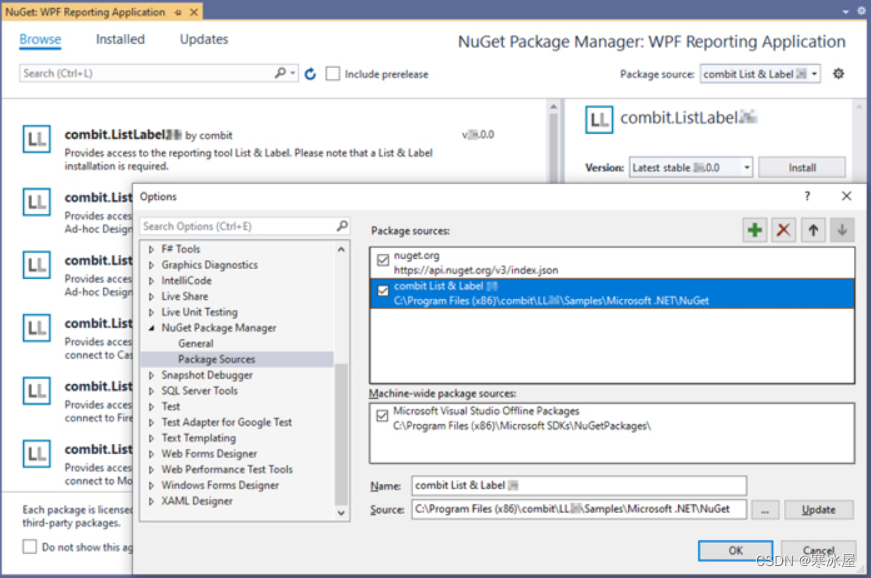Click the green plus add source icon
The width and height of the screenshot is (871, 578).
(755, 230)
